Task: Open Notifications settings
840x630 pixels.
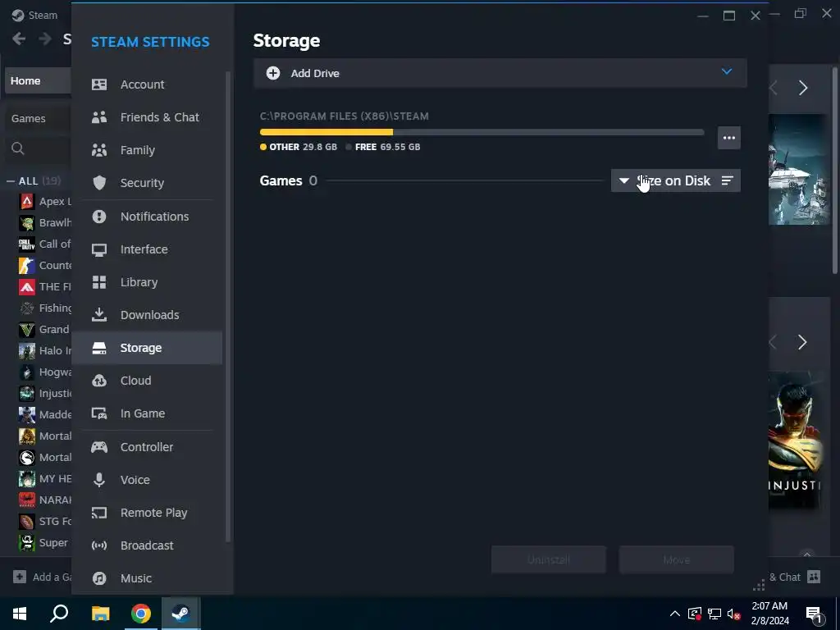Action: (x=147, y=217)
